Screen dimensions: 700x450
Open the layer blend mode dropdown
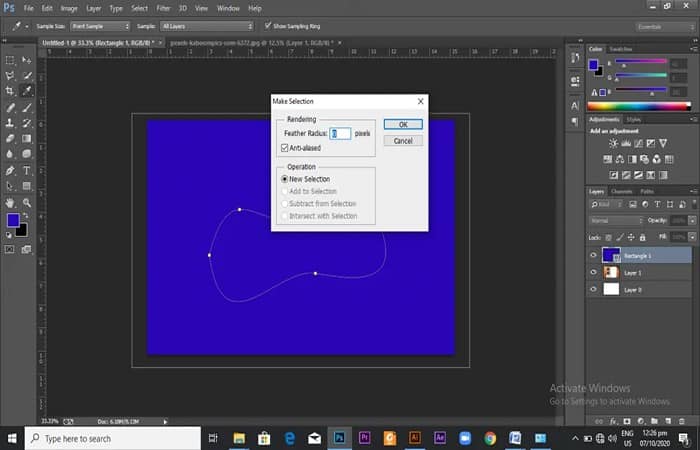click(x=617, y=221)
